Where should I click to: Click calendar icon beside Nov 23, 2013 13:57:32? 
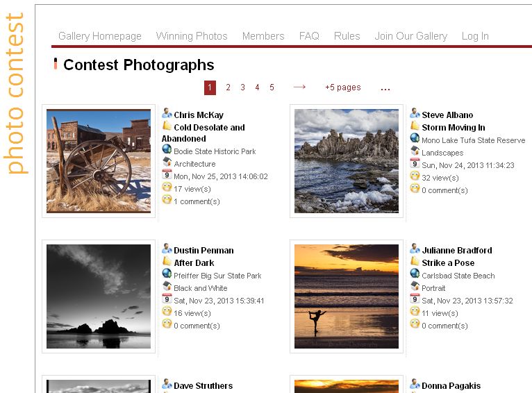click(415, 299)
